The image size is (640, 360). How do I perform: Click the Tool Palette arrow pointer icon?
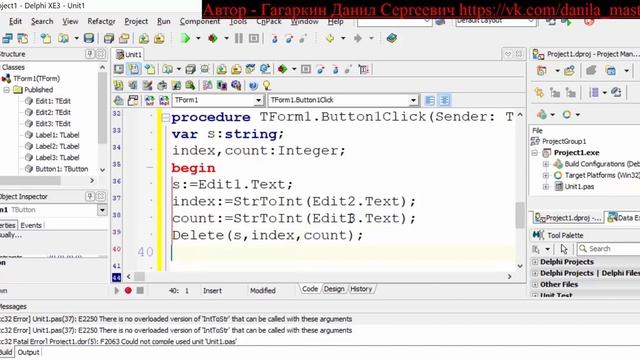pos(564,249)
